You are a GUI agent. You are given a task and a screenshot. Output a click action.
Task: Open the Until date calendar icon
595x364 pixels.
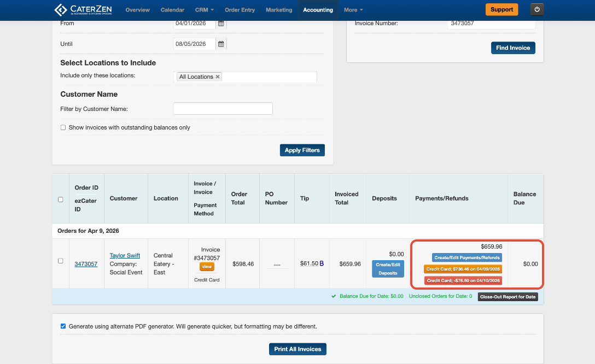221,44
